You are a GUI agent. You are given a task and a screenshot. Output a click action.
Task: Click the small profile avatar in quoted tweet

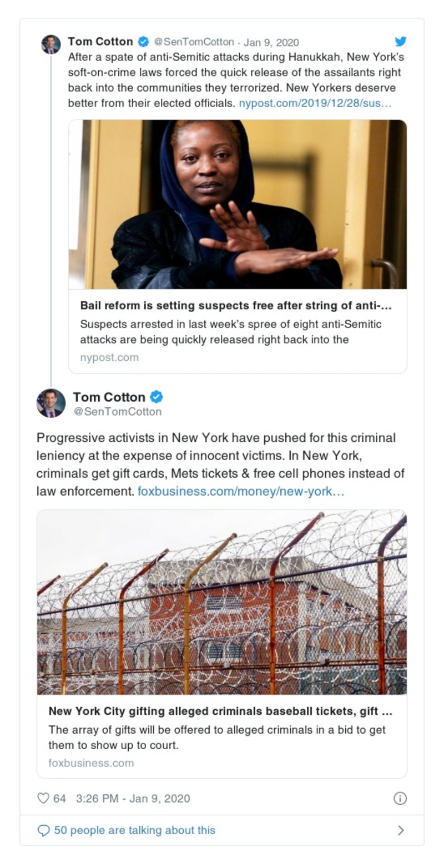click(51, 44)
